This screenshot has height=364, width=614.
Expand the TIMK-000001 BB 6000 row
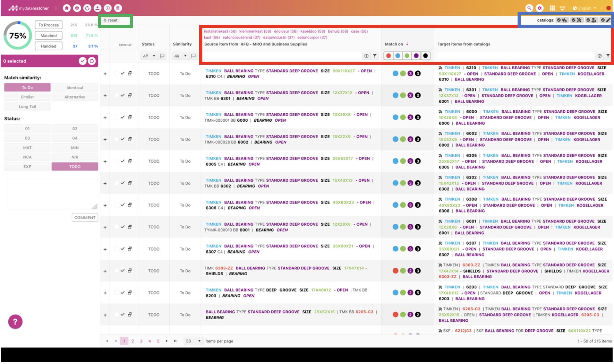[105, 118]
